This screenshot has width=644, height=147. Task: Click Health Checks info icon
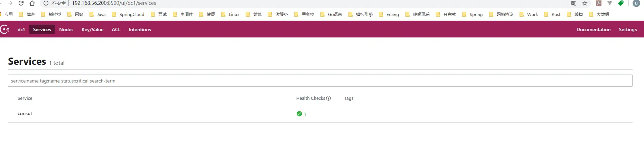point(328,98)
